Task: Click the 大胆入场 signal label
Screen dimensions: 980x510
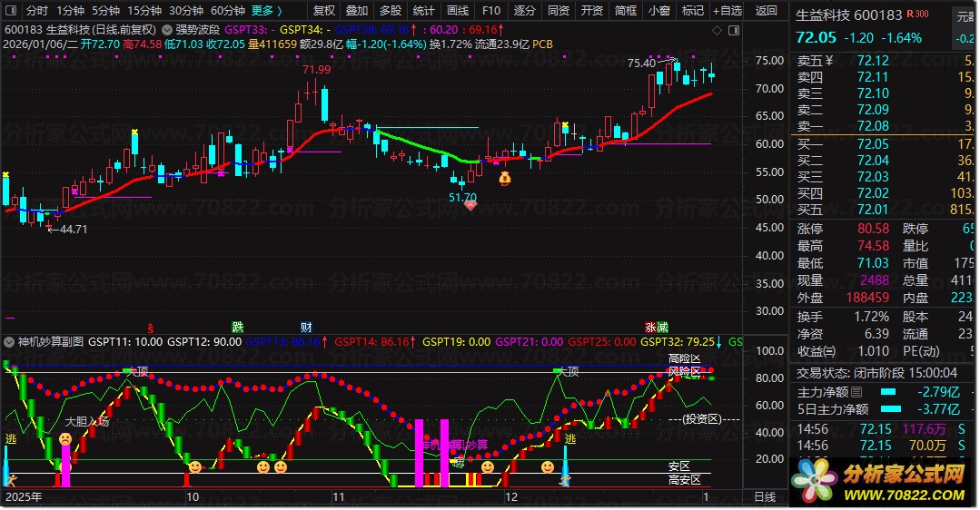Action: point(87,422)
